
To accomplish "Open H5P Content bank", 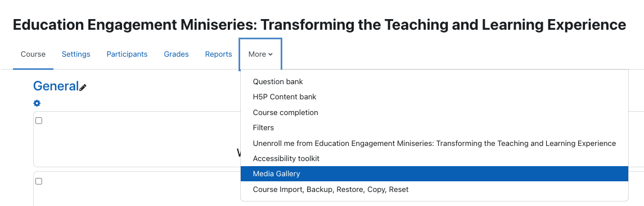I will (435, 97).
